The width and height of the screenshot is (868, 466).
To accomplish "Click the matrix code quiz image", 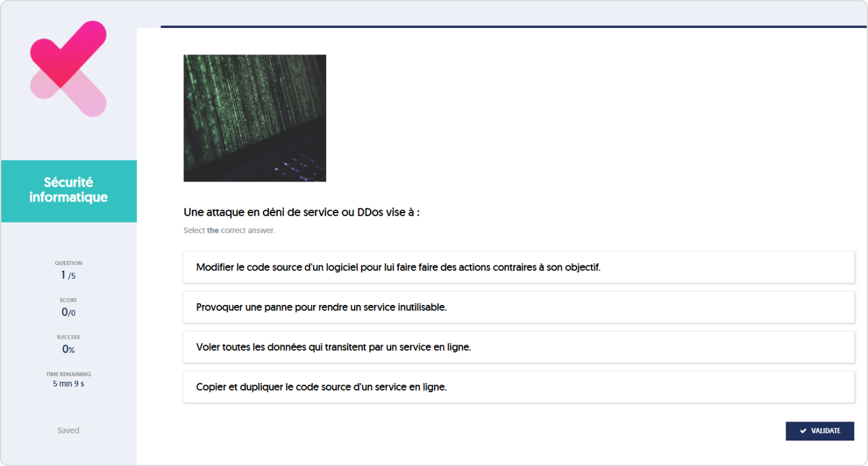I will point(254,118).
